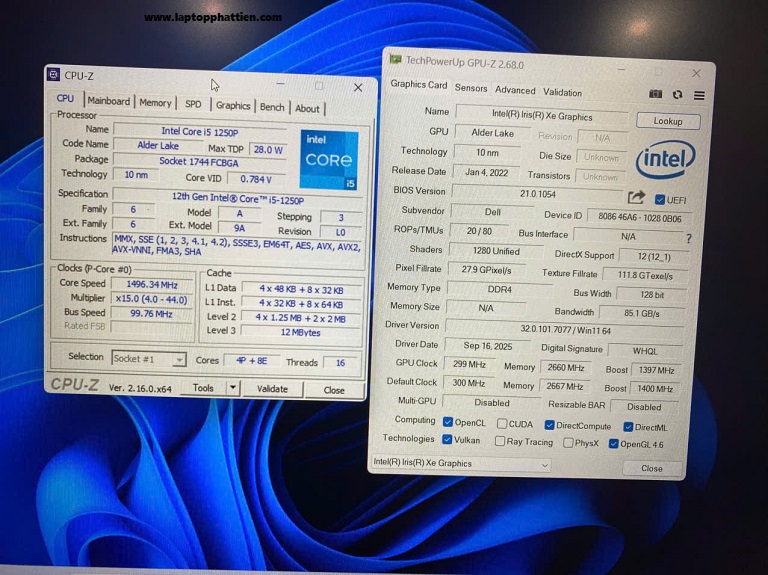The height and width of the screenshot is (575, 768).
Task: Switch to the Mainboard tab in CPU-Z
Action: (x=108, y=102)
